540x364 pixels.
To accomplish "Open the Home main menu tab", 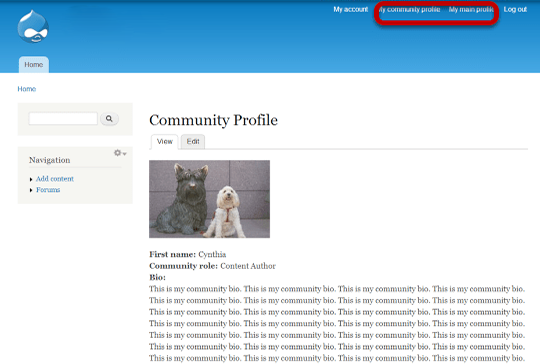I will coord(34,65).
